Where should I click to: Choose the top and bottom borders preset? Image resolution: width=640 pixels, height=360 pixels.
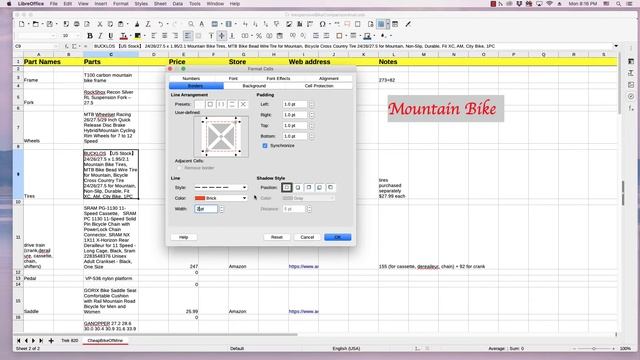pyautogui.click(x=232, y=104)
